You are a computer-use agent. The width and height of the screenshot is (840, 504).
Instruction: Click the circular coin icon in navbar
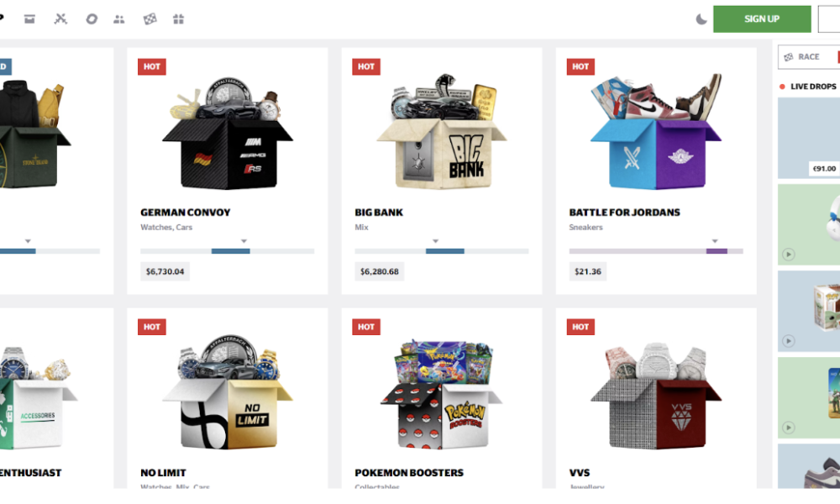coord(92,19)
